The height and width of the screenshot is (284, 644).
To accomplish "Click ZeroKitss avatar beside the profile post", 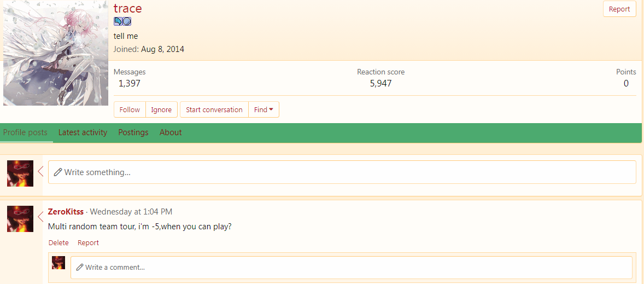I will click(20, 219).
